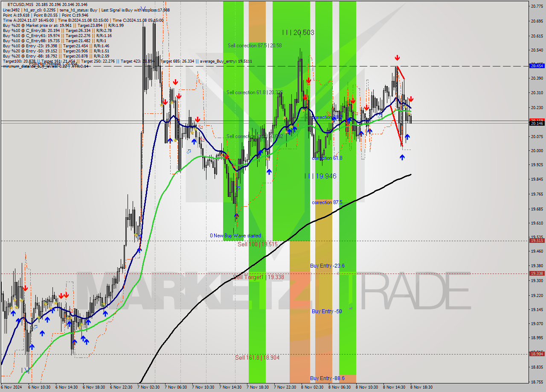
Task: Click the '7 Nov 06:30' time label
Action: [x=176, y=387]
